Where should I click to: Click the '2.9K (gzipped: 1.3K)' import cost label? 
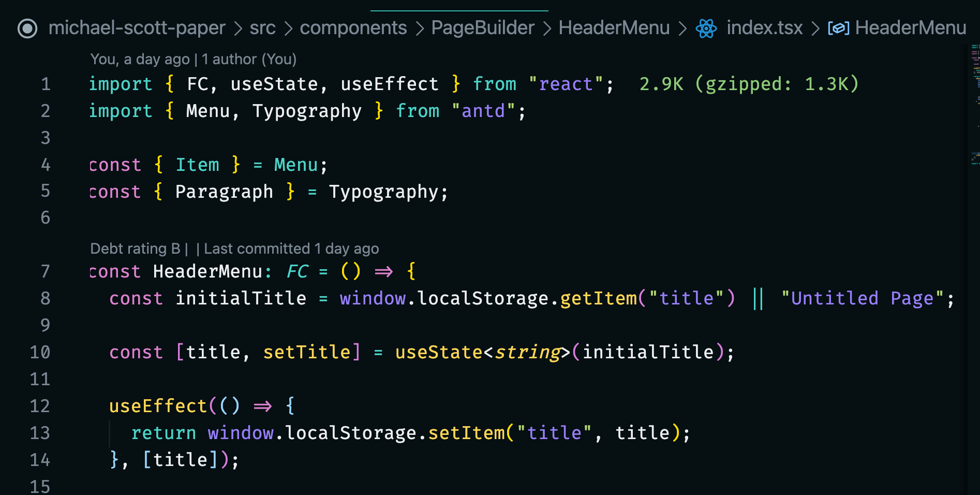click(x=748, y=83)
